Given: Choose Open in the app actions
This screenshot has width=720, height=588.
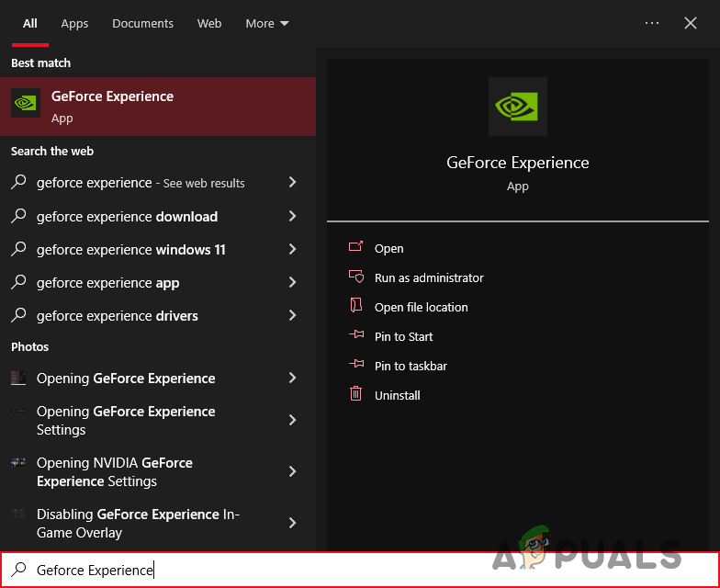Looking at the screenshot, I should pos(389,248).
